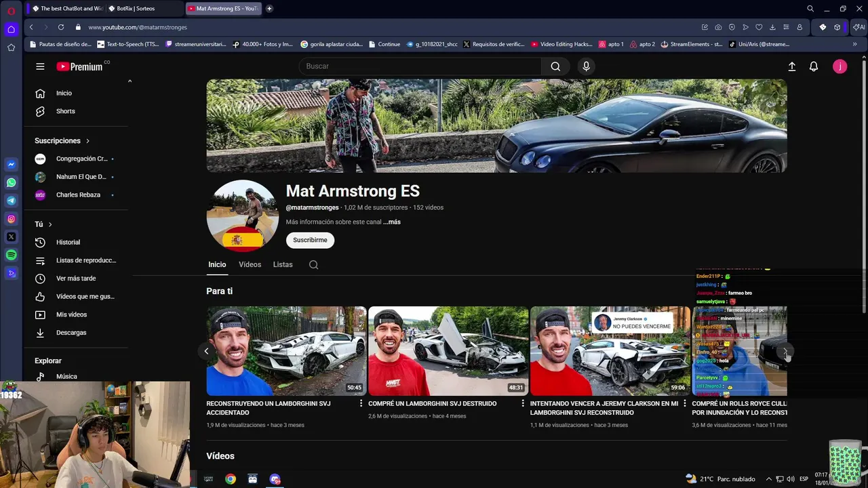Open the Opera main menu logo
The width and height of the screenshot is (868, 488).
point(11,11)
